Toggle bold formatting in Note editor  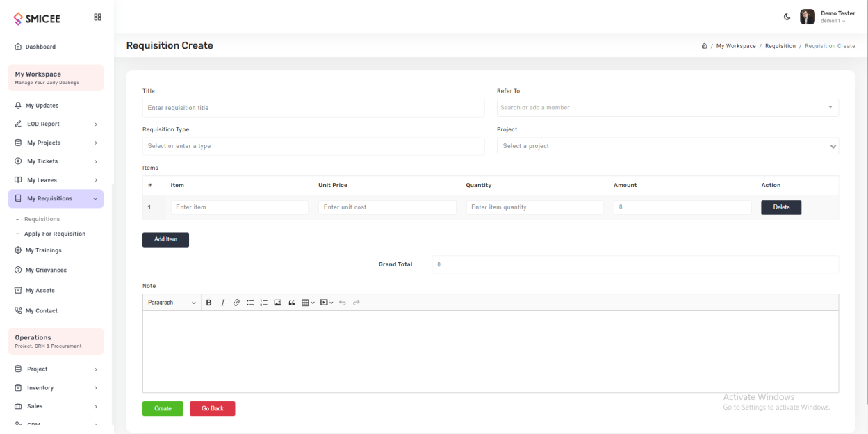[x=209, y=303]
